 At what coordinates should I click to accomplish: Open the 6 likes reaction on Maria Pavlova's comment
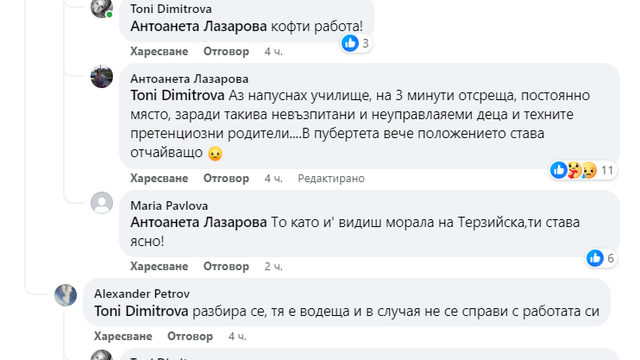(600, 258)
